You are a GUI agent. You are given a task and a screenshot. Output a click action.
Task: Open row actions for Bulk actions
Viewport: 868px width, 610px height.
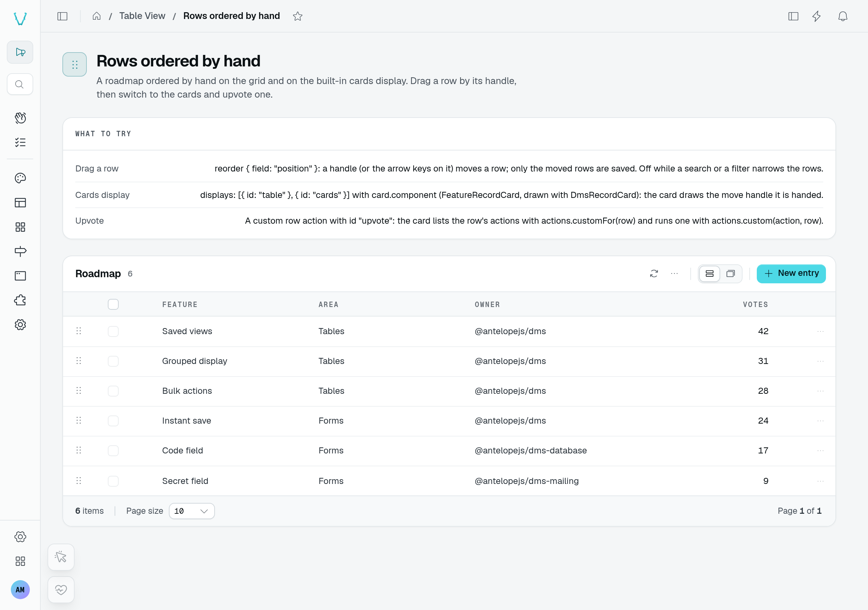click(x=821, y=391)
